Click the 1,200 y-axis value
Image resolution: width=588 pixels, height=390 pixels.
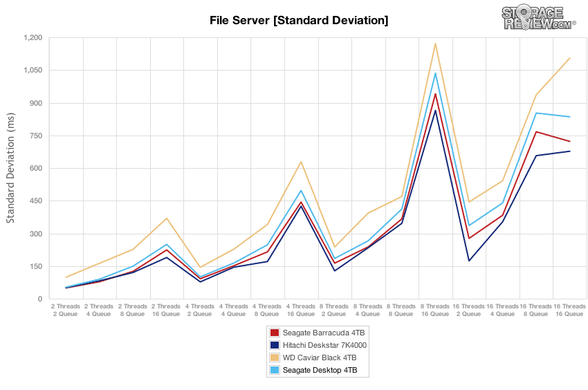(x=33, y=37)
